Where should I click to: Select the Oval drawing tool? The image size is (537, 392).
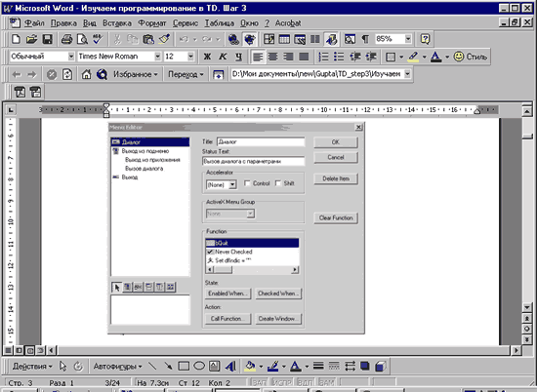[x=199, y=367]
